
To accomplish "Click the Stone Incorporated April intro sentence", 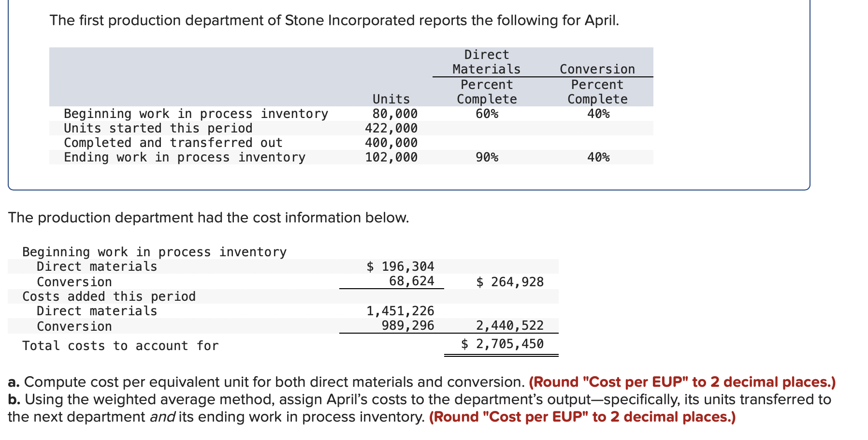I will 334,20.
